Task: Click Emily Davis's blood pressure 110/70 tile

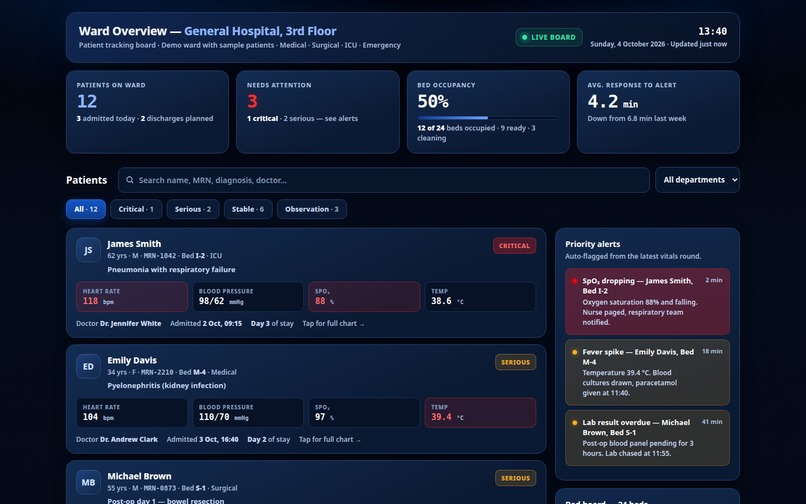Action: click(x=248, y=412)
